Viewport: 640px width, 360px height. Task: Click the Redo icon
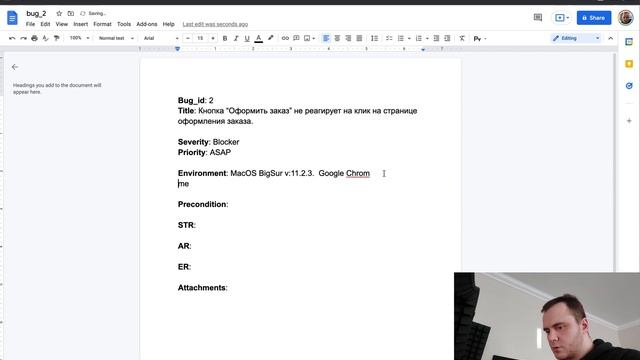tap(23, 38)
